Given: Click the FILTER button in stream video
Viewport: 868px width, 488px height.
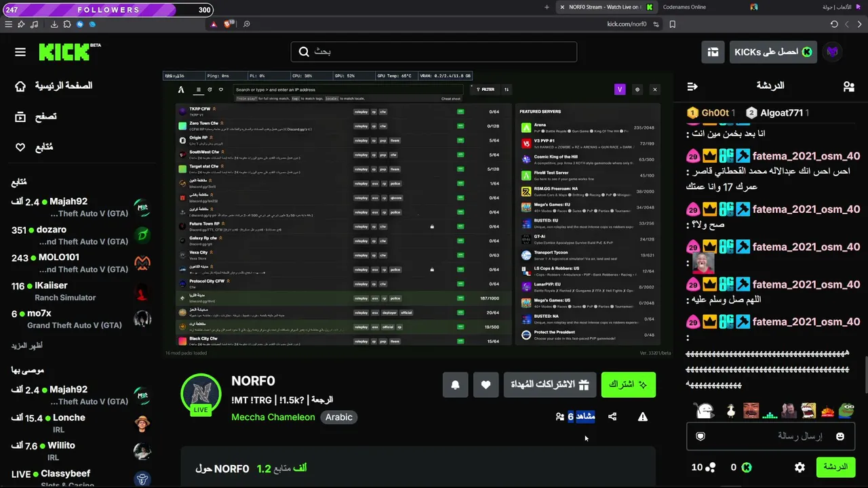Looking at the screenshot, I should coord(486,89).
